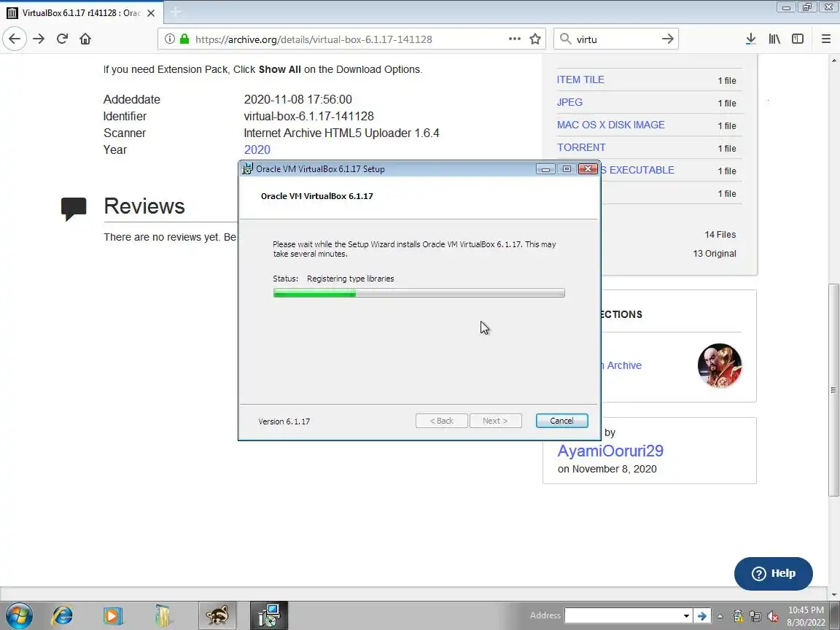Click the taskbar Address go arrow
The height and width of the screenshot is (630, 840).
(x=701, y=616)
